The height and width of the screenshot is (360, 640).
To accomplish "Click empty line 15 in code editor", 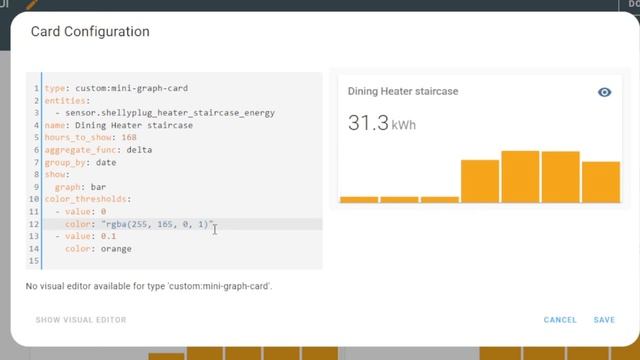I will tap(182, 261).
